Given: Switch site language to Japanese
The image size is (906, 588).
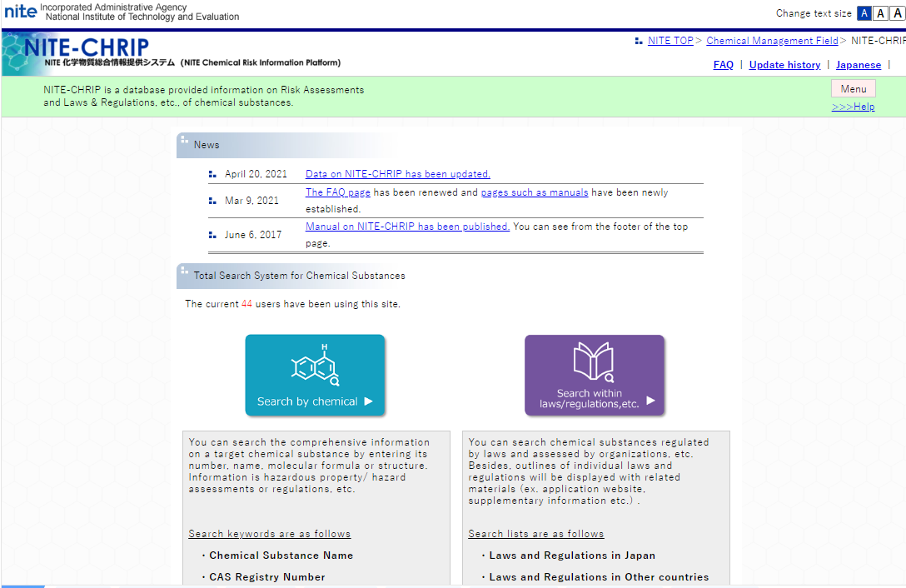Looking at the screenshot, I should click(858, 65).
